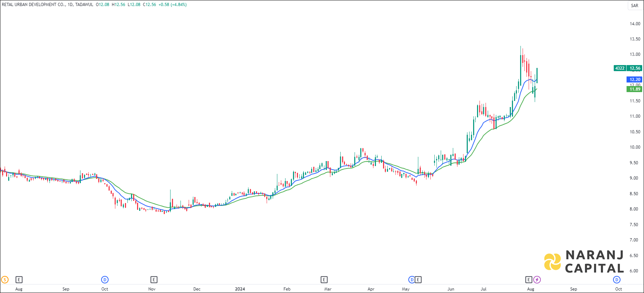Click the Mar label on time axis
Screen dimensions: 644x293
(328, 289)
